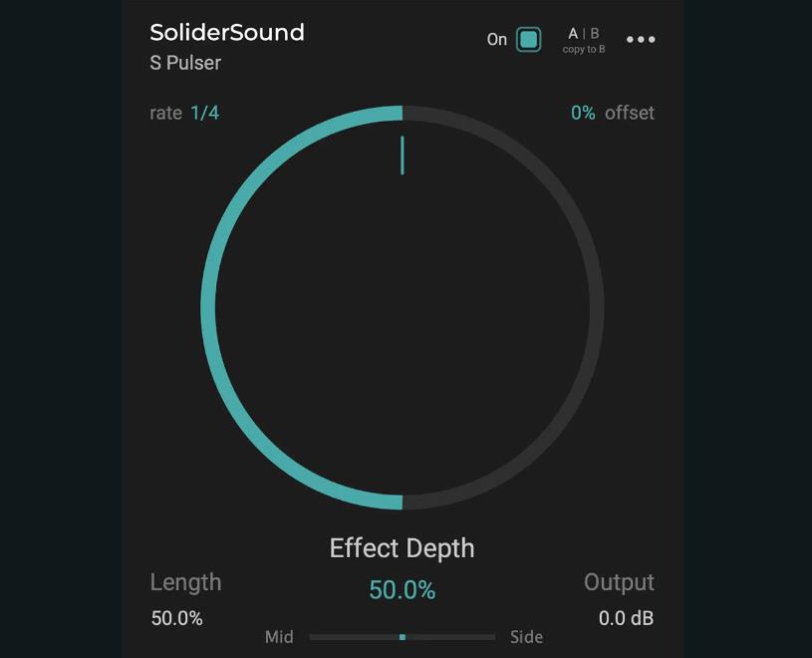Switch to preset state A
812x658 pixels.
tap(573, 34)
